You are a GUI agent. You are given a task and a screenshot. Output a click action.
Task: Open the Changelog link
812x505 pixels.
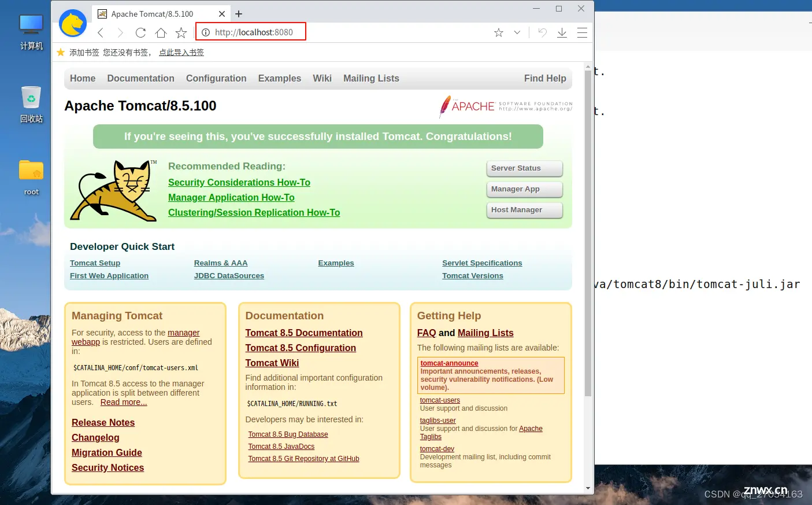coord(95,437)
